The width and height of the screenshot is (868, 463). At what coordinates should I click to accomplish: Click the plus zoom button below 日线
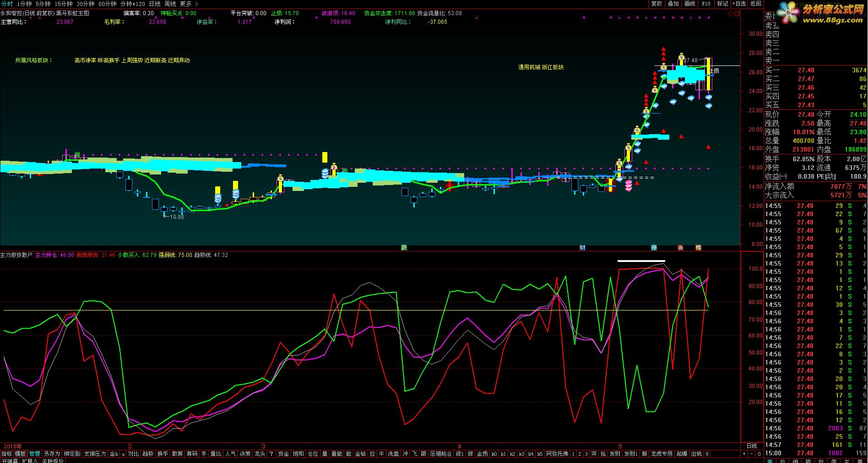pos(744,454)
